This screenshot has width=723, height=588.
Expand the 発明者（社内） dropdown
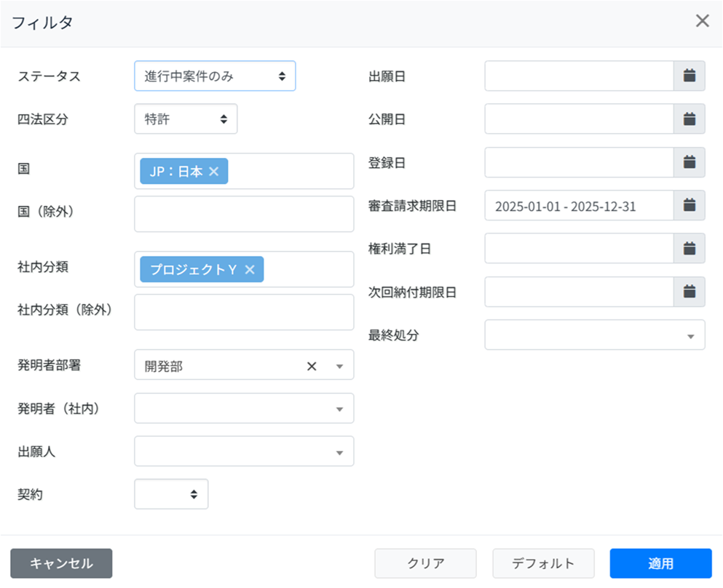tap(244, 408)
